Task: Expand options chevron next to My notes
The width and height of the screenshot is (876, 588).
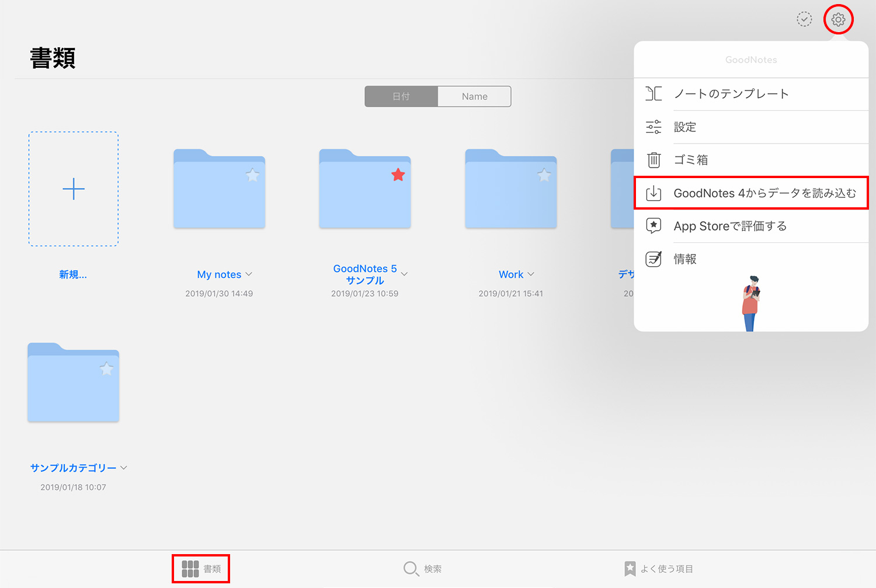Action: click(249, 274)
